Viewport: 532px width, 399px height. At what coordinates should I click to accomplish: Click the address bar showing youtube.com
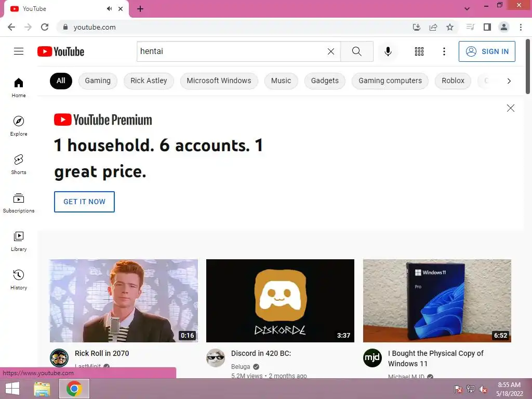point(234,27)
